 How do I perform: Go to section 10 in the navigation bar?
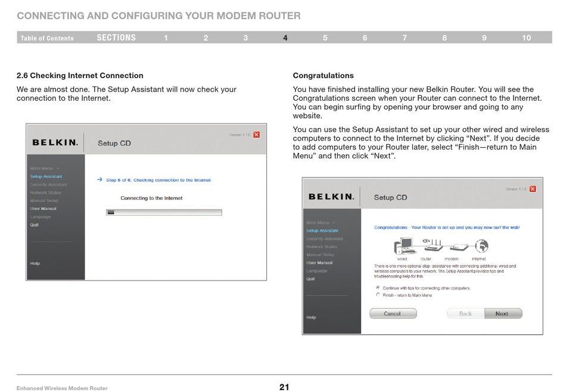coord(526,38)
